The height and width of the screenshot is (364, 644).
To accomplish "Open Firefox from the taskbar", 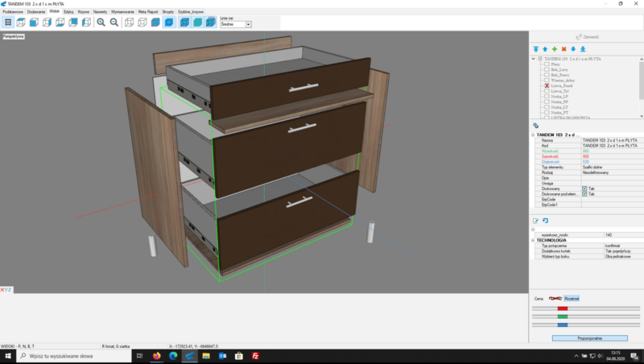I will tap(156, 355).
